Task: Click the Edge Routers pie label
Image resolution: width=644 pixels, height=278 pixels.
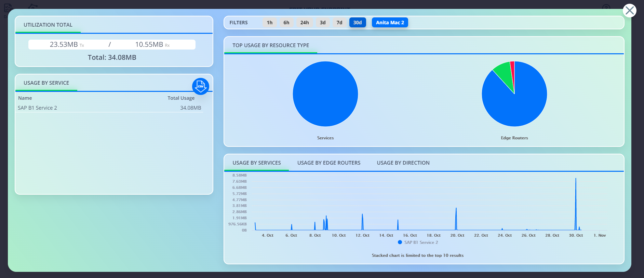Action: [x=514, y=138]
